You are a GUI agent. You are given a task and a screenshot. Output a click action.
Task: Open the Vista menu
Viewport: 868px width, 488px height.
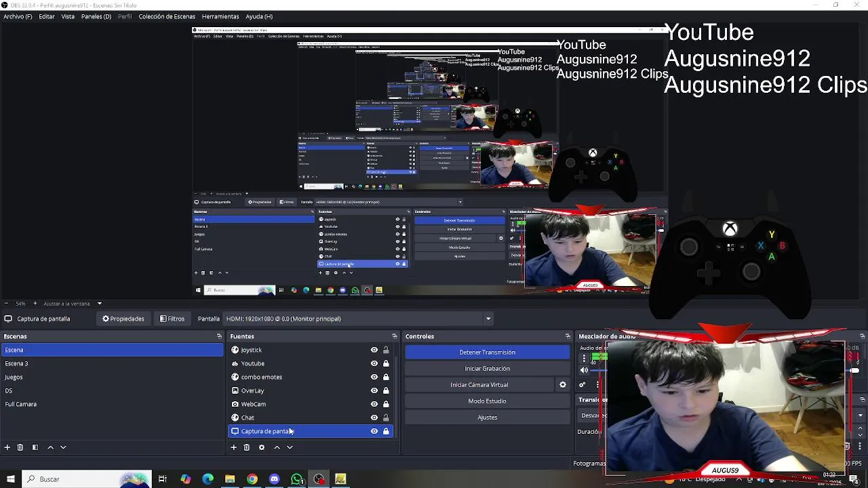pos(68,16)
